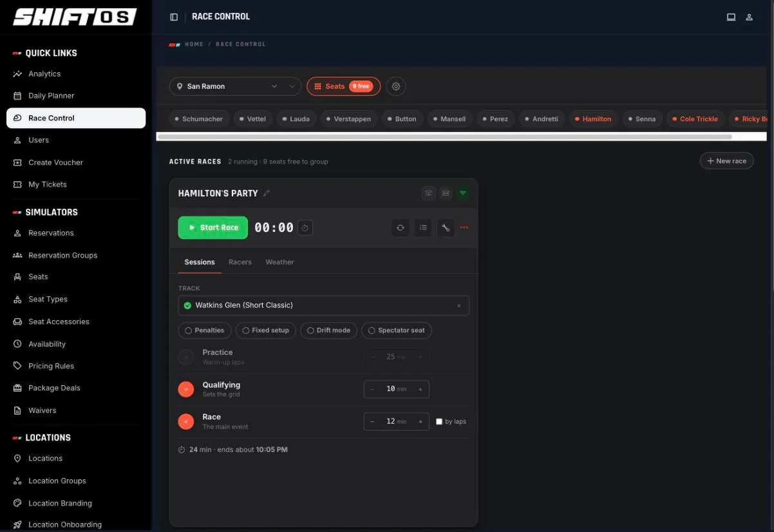Enable the Spectator seat option

[x=397, y=330]
